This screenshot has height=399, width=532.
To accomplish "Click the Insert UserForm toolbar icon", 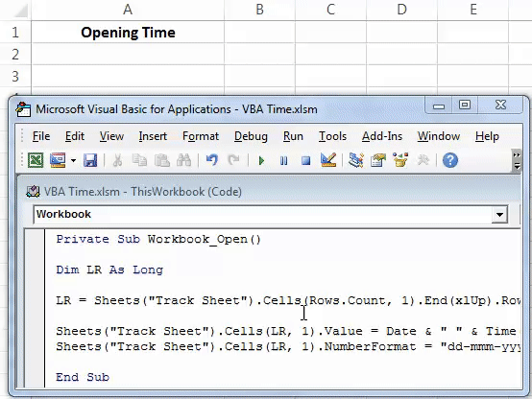I will [x=58, y=160].
